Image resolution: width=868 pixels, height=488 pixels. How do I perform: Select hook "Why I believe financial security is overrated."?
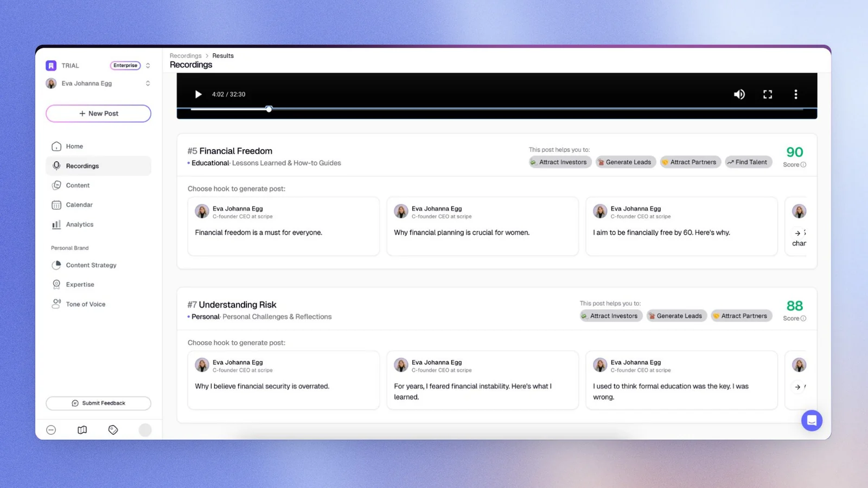283,380
